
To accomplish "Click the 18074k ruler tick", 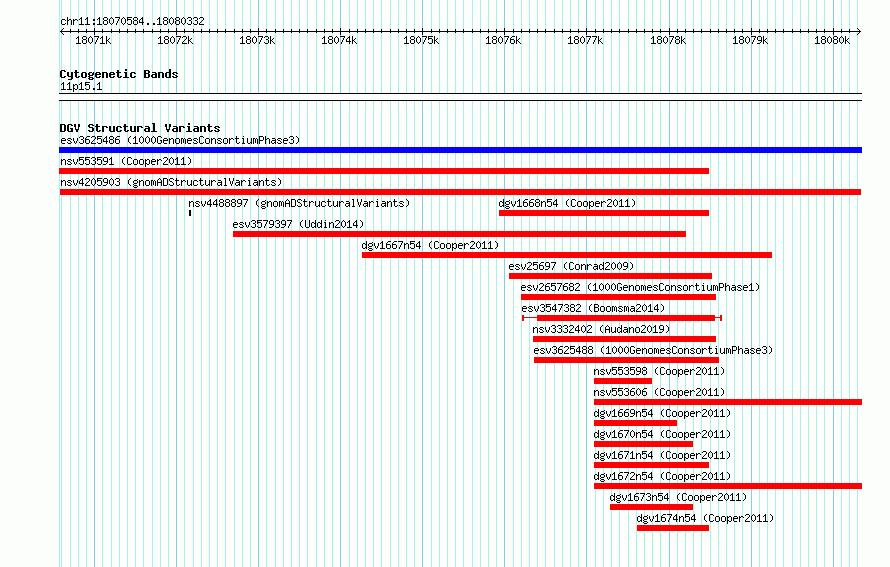I will [339, 40].
